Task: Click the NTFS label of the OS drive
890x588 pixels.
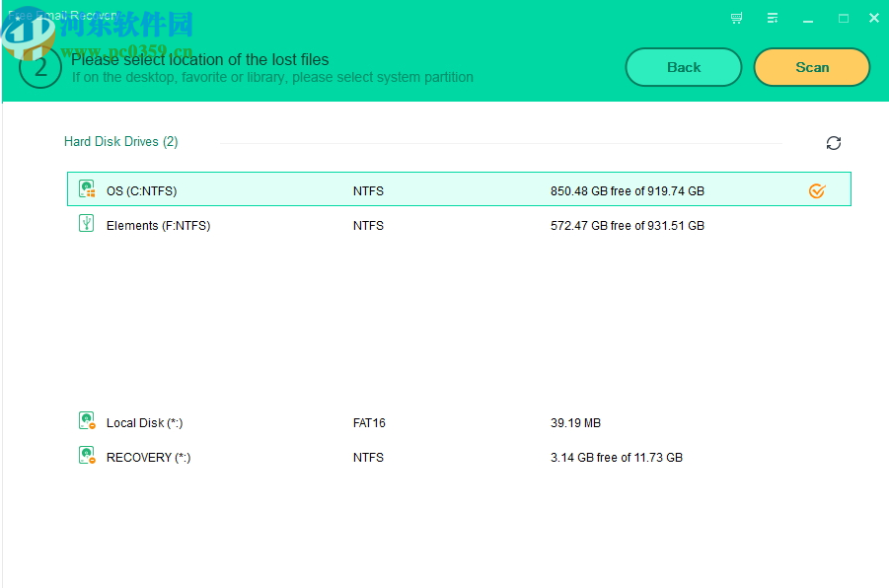Action: [x=368, y=190]
